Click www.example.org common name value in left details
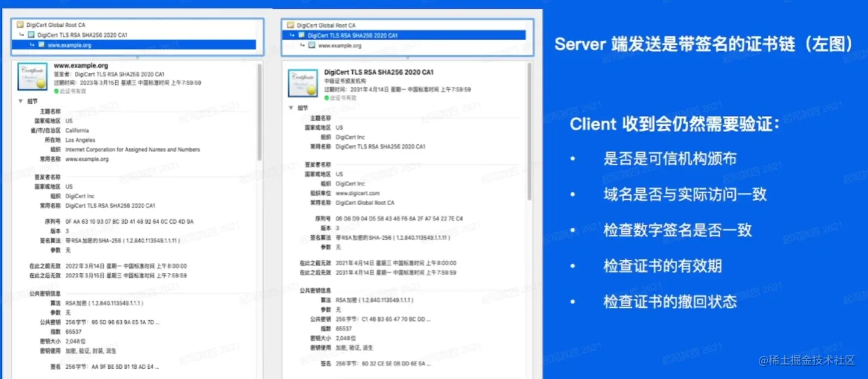Screen dimensions: 868x379 point(87,159)
